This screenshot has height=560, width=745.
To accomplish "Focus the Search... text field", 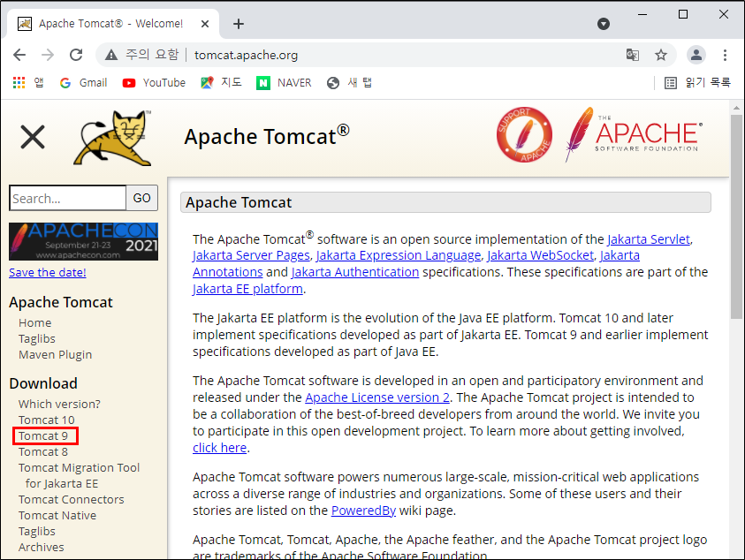I will [x=67, y=198].
